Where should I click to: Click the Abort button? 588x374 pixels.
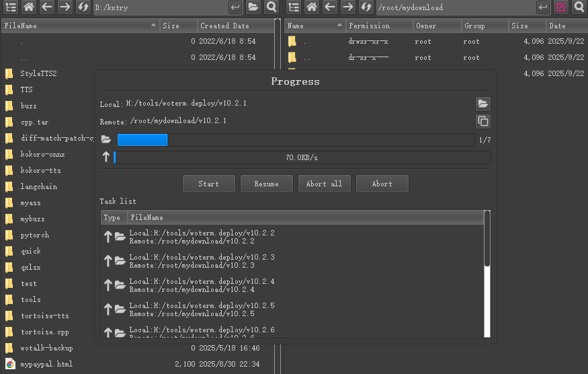click(382, 184)
